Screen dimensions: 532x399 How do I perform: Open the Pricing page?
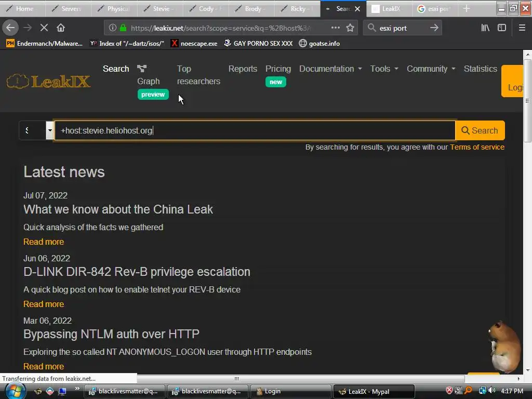278,69
